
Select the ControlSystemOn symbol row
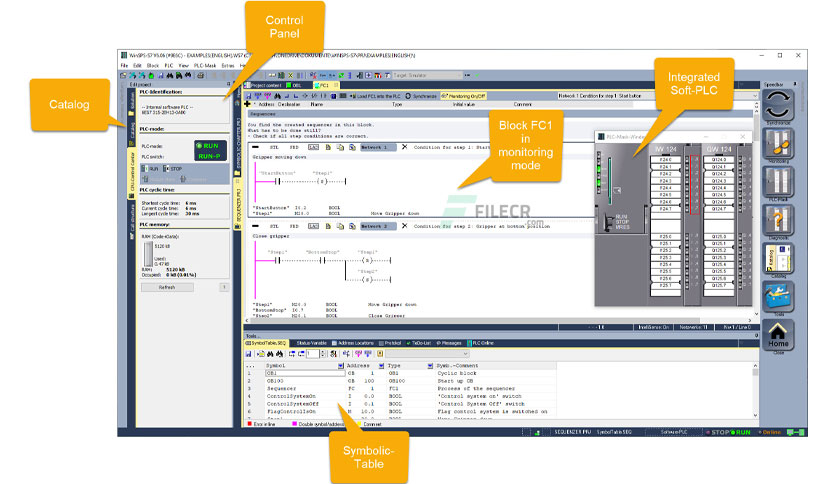tap(400, 396)
